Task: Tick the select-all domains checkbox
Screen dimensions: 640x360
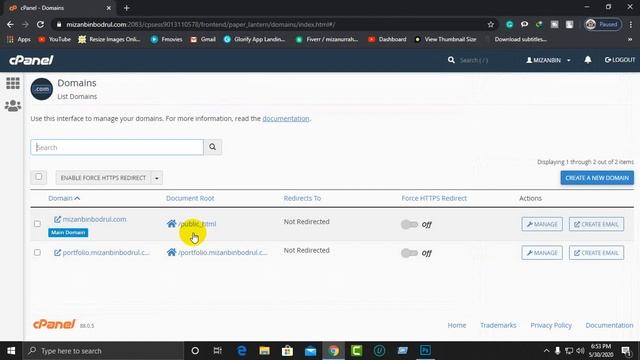Action: [38, 177]
